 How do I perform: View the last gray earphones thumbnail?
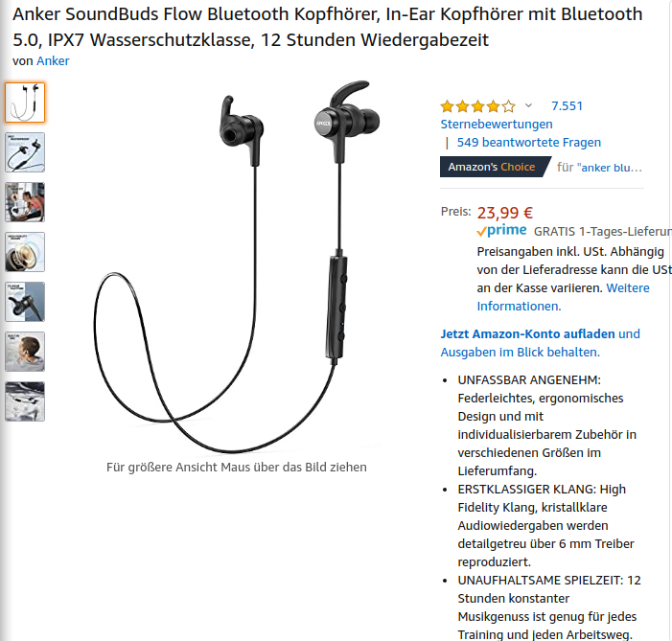(25, 401)
